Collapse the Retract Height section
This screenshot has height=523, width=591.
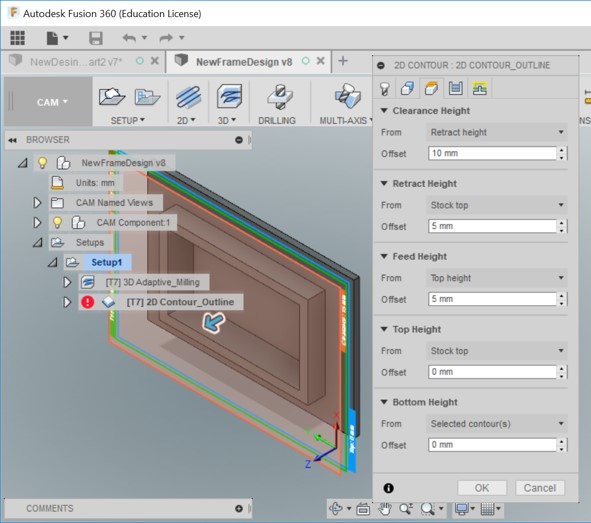coord(384,184)
